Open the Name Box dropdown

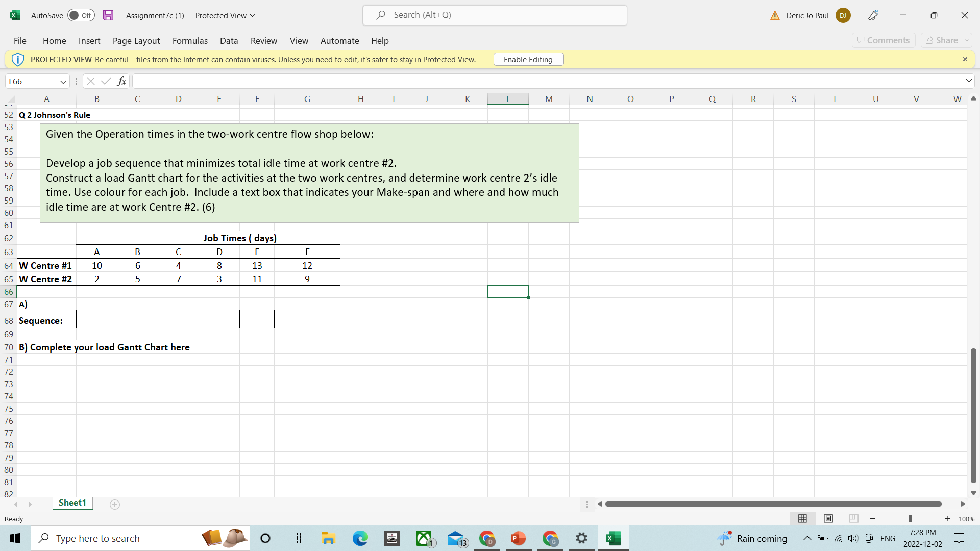click(x=62, y=81)
